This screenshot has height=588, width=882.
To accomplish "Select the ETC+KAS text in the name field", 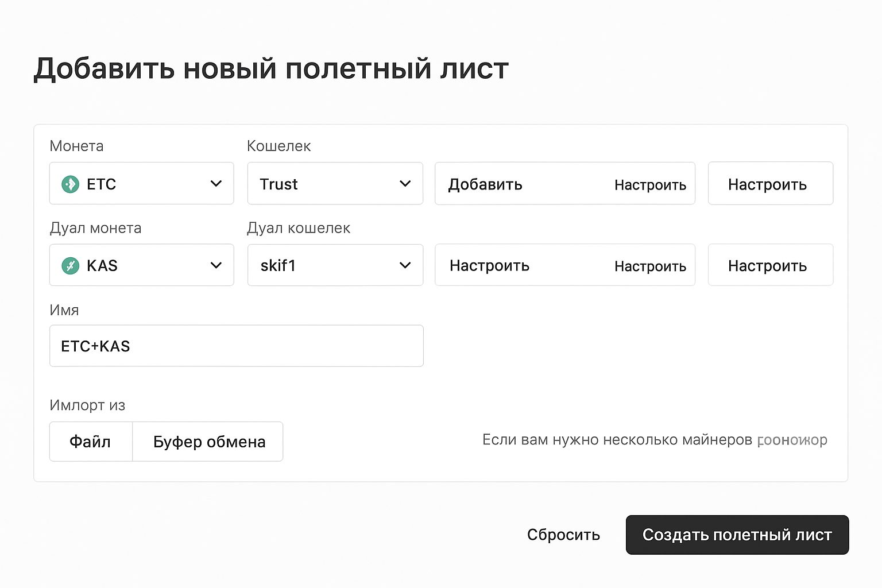I will (x=96, y=346).
